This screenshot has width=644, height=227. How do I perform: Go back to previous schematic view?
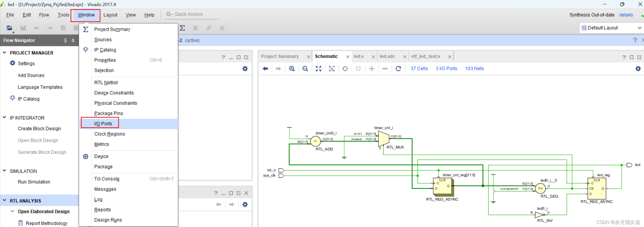(x=265, y=69)
